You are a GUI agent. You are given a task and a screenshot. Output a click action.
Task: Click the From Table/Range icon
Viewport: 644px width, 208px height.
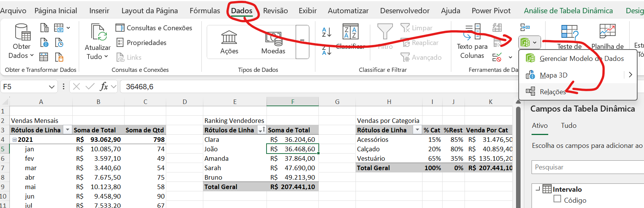(x=44, y=57)
